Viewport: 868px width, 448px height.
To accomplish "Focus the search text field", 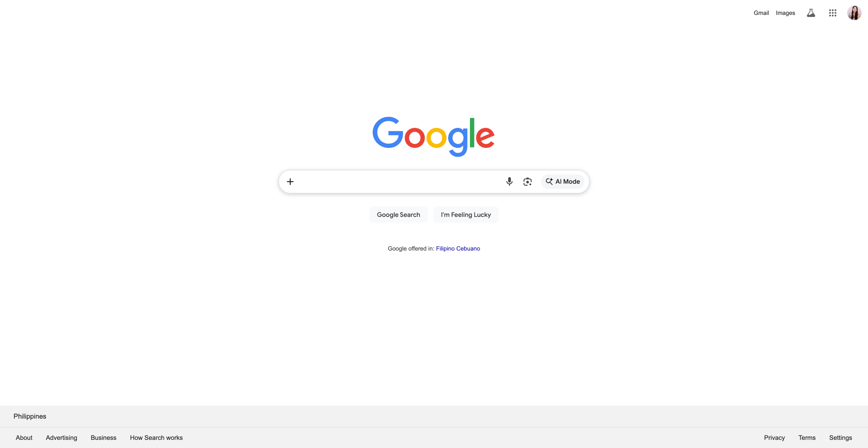I will tap(398, 182).
